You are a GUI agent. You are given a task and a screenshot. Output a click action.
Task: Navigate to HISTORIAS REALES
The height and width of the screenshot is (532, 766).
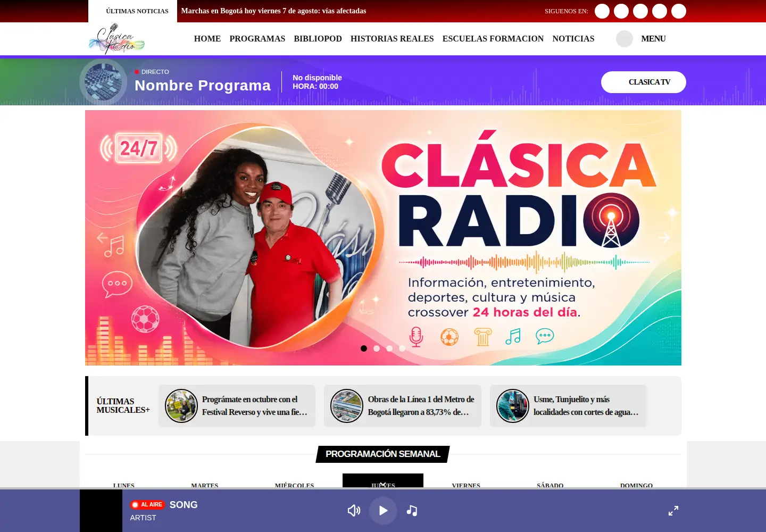[x=392, y=39]
